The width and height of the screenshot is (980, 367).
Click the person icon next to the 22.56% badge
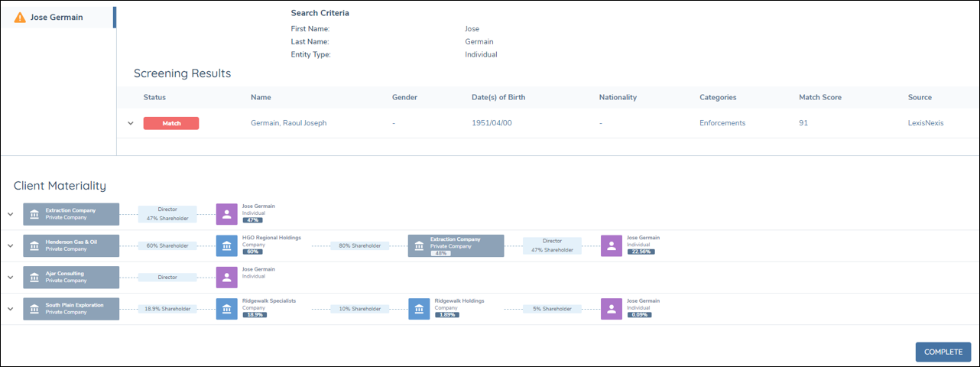tap(612, 245)
